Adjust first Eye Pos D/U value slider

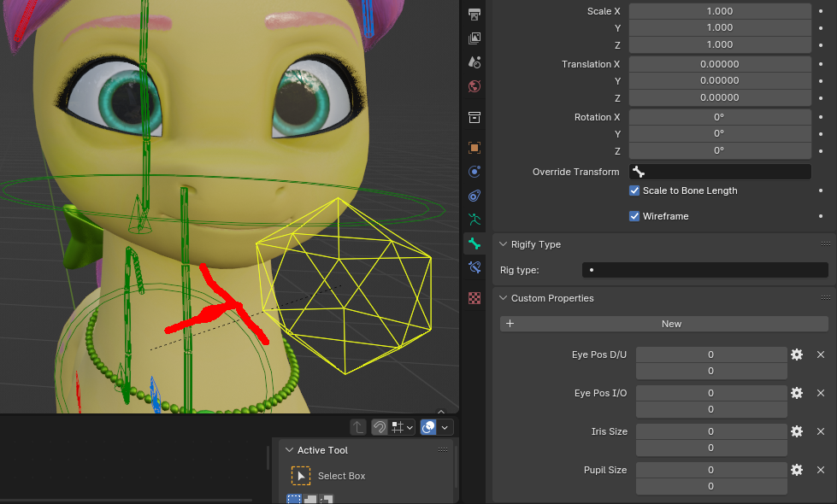coord(711,355)
